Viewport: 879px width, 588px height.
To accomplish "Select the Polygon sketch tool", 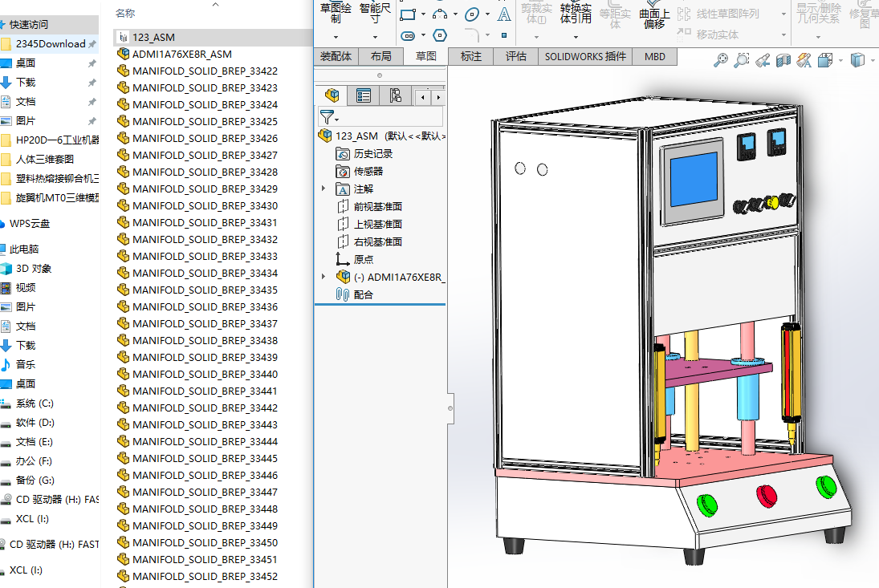I will point(439,35).
